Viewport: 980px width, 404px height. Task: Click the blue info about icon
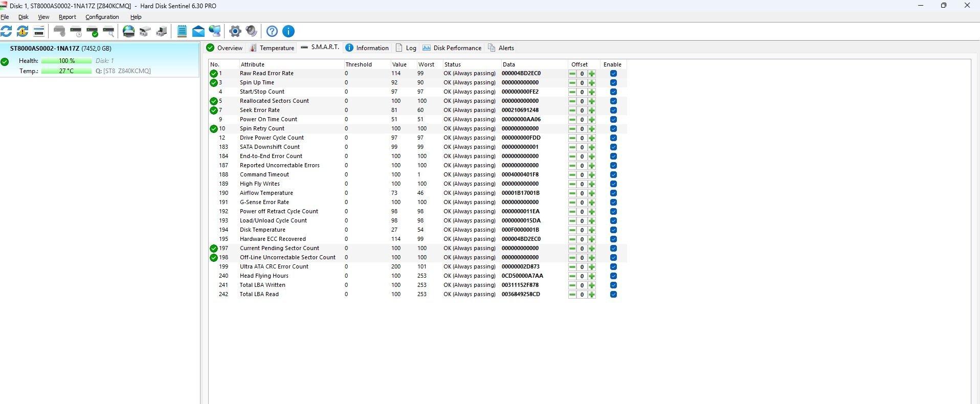(x=288, y=31)
